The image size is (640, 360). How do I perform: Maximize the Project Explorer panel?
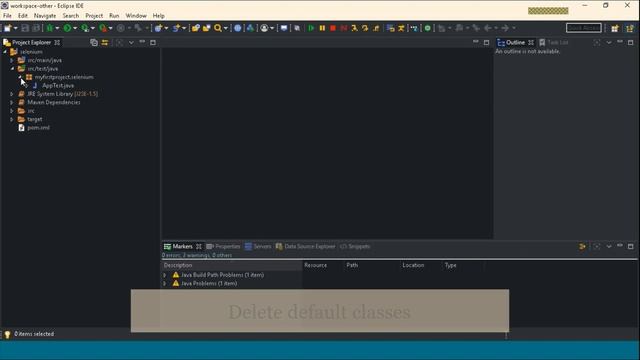pos(153,42)
